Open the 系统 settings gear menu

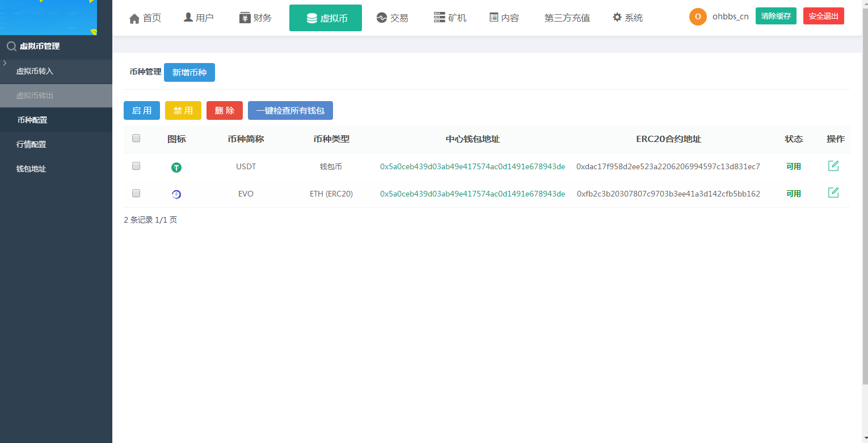pos(627,18)
